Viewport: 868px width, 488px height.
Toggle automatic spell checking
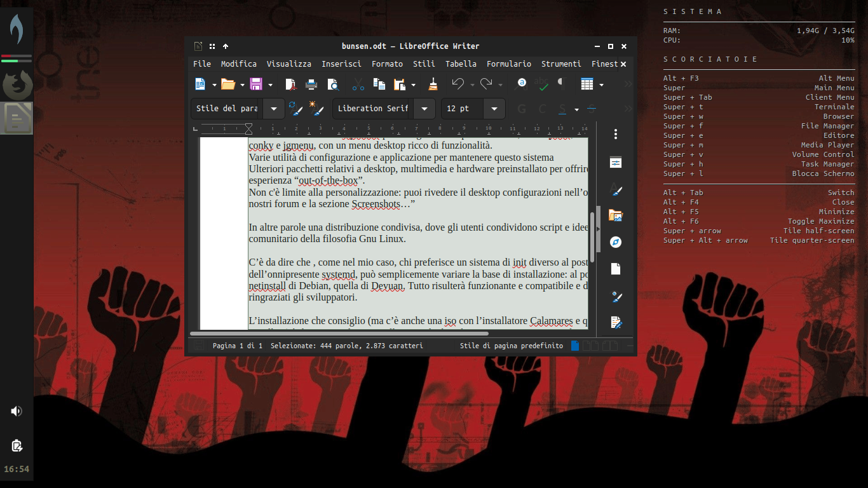[x=542, y=84]
